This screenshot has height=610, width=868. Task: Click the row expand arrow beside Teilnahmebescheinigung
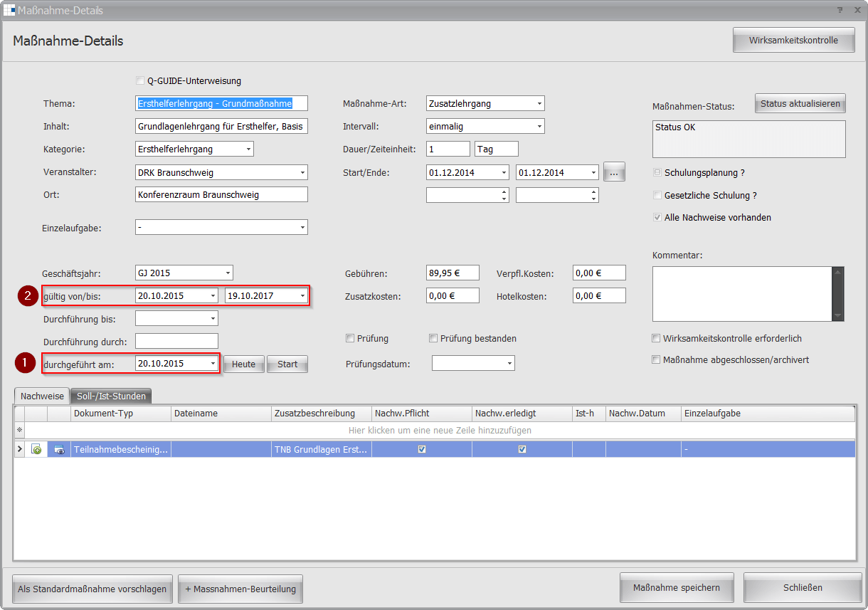(x=19, y=449)
